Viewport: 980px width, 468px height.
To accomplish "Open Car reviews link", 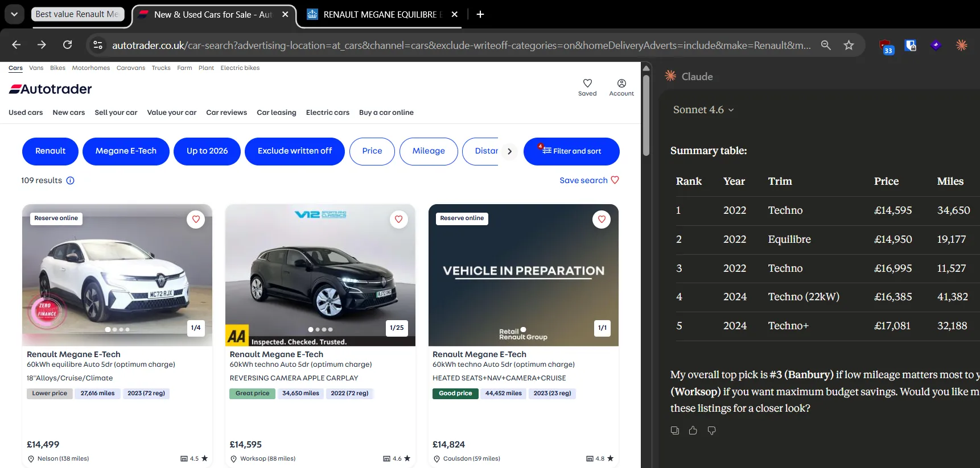I will [227, 113].
